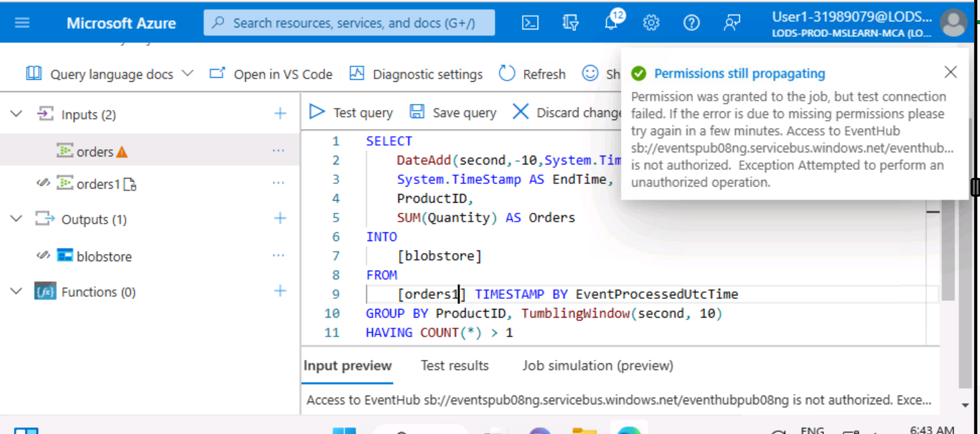Click the link icon beside orders1
Viewport: 980px width, 434px height.
click(x=43, y=183)
